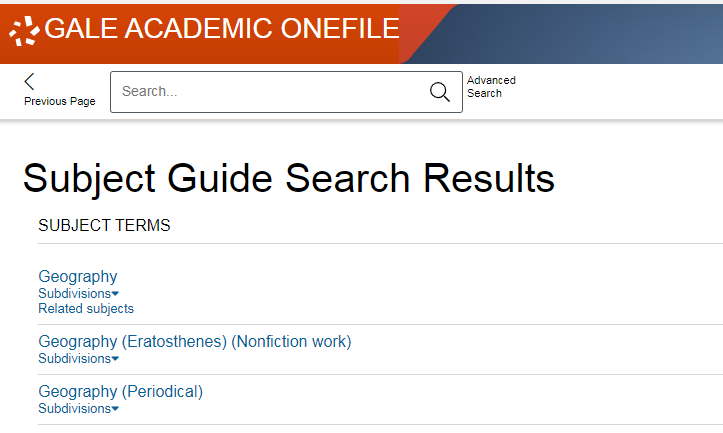The image size is (723, 433).
Task: Click the magnifying glass search icon
Action: [x=439, y=92]
